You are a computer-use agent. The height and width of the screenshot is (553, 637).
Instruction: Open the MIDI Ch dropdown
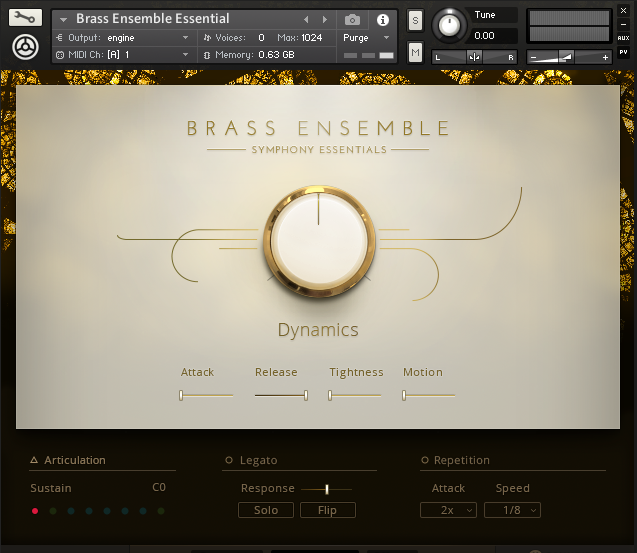point(185,54)
